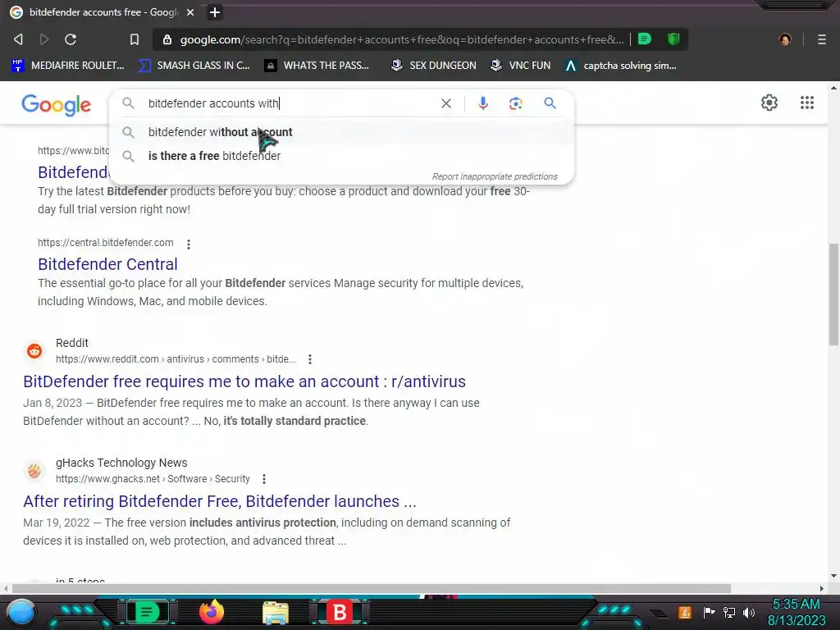Open the browser profile avatar
This screenshot has height=630, width=840.
785,39
